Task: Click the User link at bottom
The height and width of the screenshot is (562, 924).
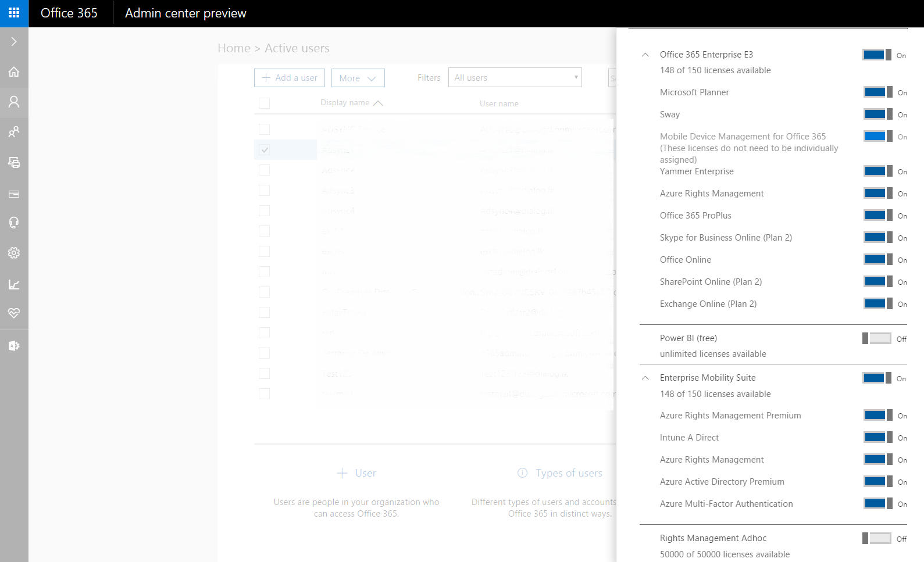Action: (x=366, y=473)
